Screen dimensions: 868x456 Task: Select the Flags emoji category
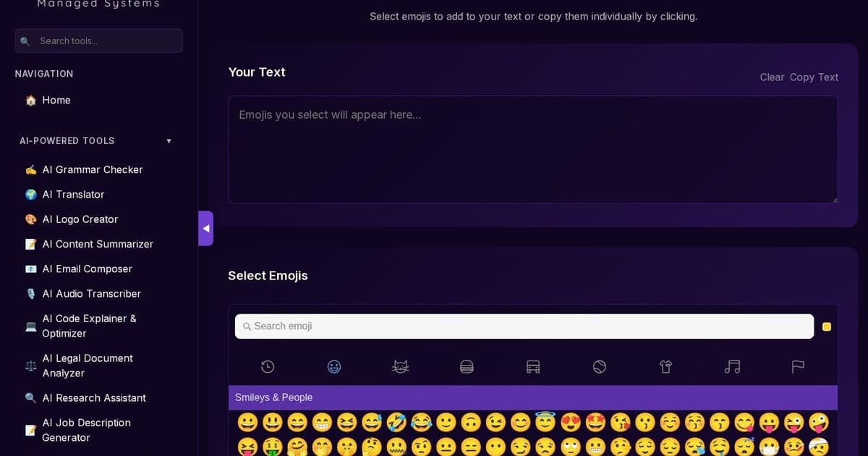(x=798, y=366)
